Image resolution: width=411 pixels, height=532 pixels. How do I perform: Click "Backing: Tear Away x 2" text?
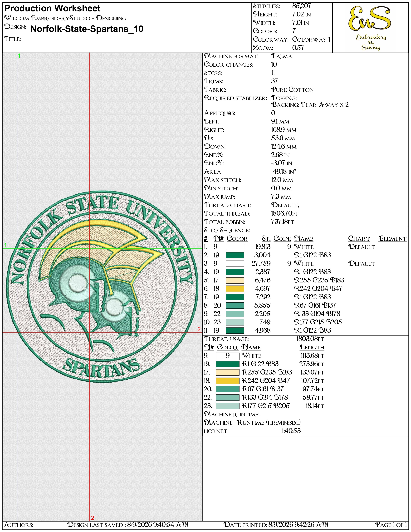(310, 105)
